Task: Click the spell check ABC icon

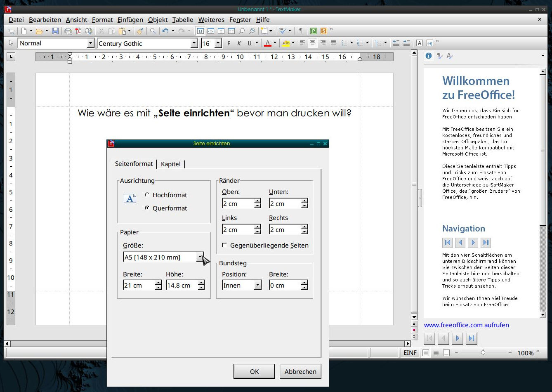Action: (282, 31)
